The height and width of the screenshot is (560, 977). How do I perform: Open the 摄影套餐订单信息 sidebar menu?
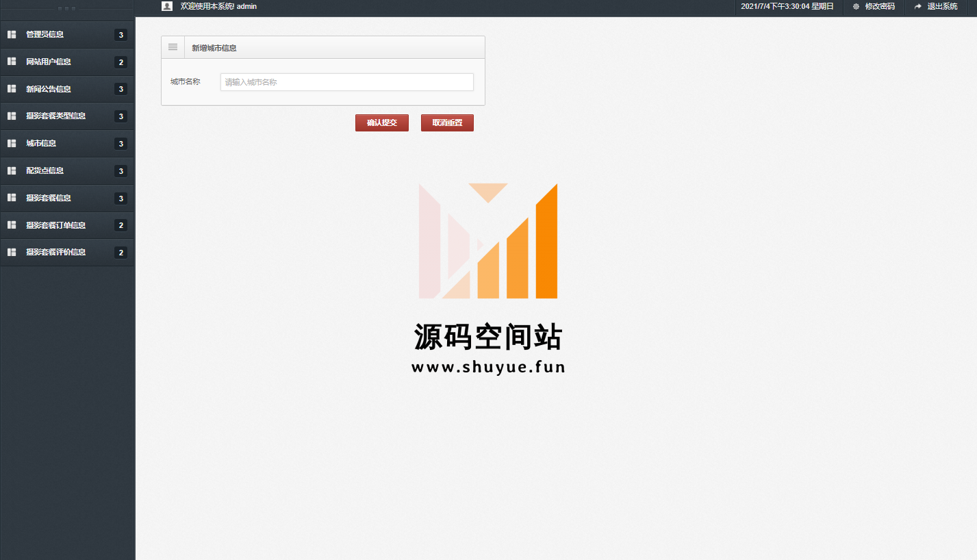[x=67, y=225]
